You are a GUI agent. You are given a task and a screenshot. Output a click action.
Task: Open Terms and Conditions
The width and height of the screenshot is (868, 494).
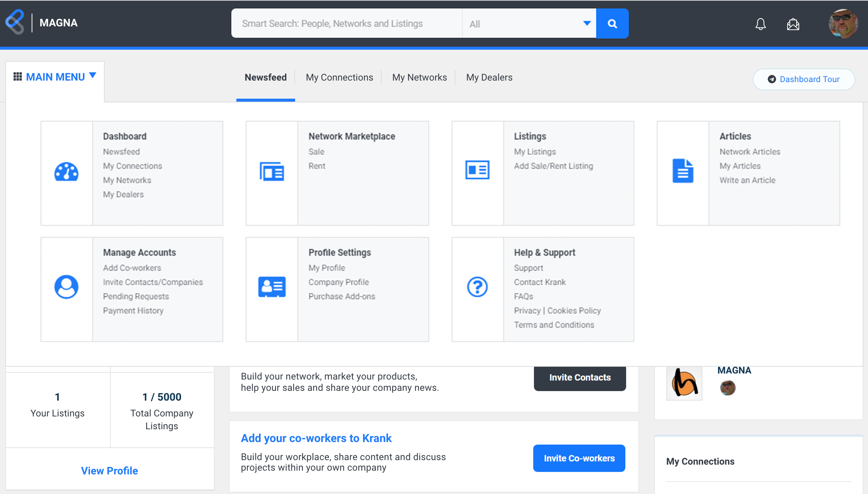point(554,325)
